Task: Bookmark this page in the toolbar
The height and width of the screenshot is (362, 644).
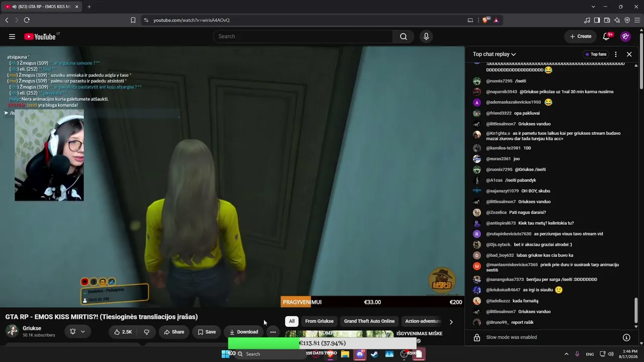Action: pyautogui.click(x=133, y=20)
